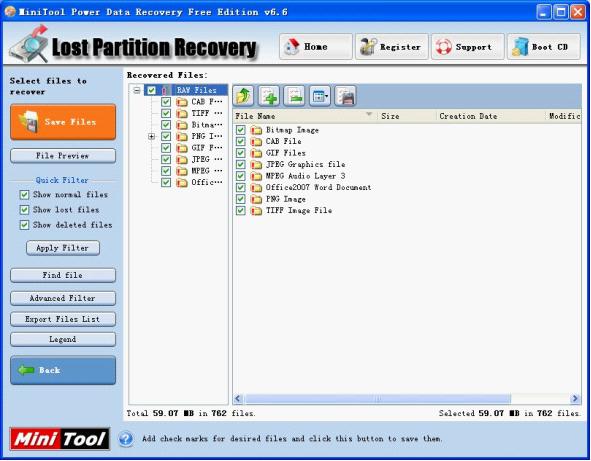Toggle Show normal files checkbox
The width and height of the screenshot is (591, 461).
[x=24, y=195]
